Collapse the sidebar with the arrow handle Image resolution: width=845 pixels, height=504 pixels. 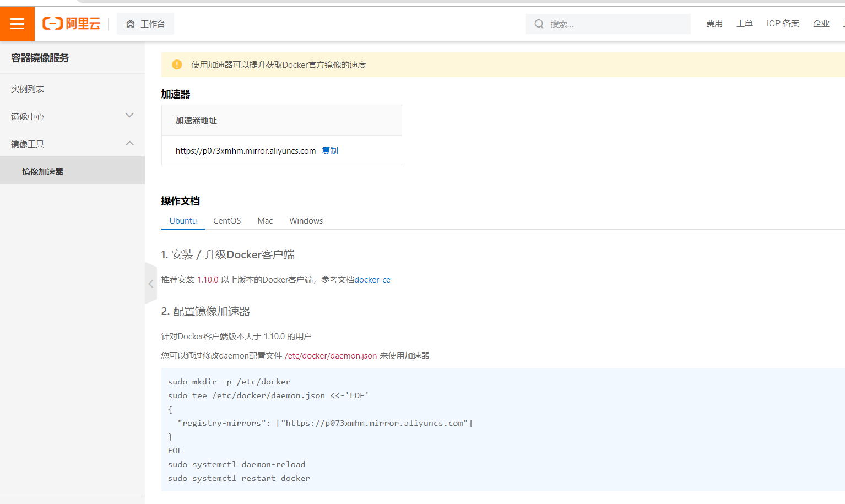point(150,284)
